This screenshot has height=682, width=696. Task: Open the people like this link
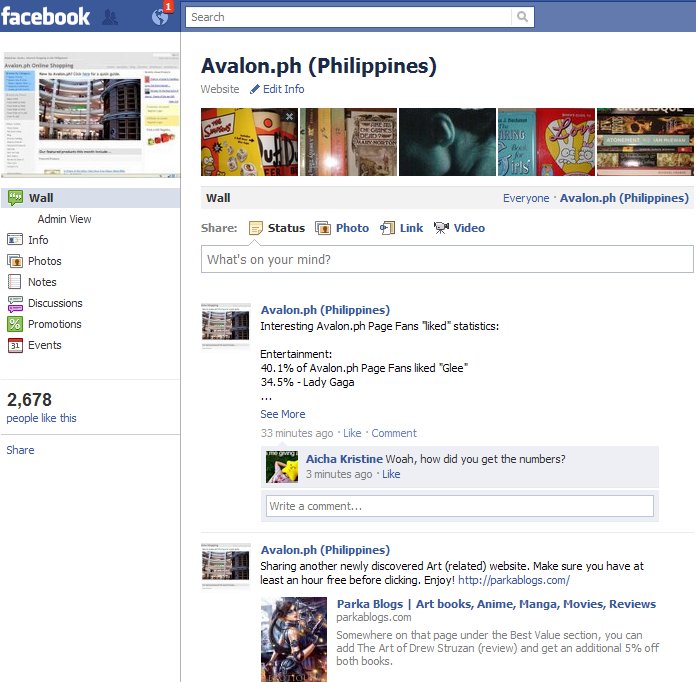click(41, 418)
